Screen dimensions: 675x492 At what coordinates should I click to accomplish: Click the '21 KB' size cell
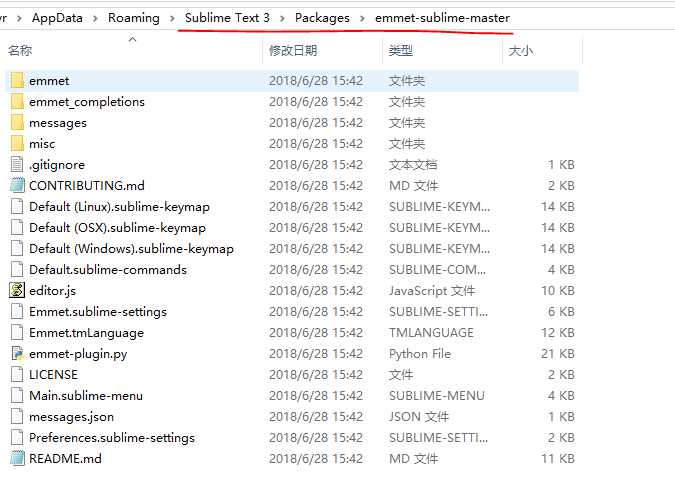tap(557, 354)
